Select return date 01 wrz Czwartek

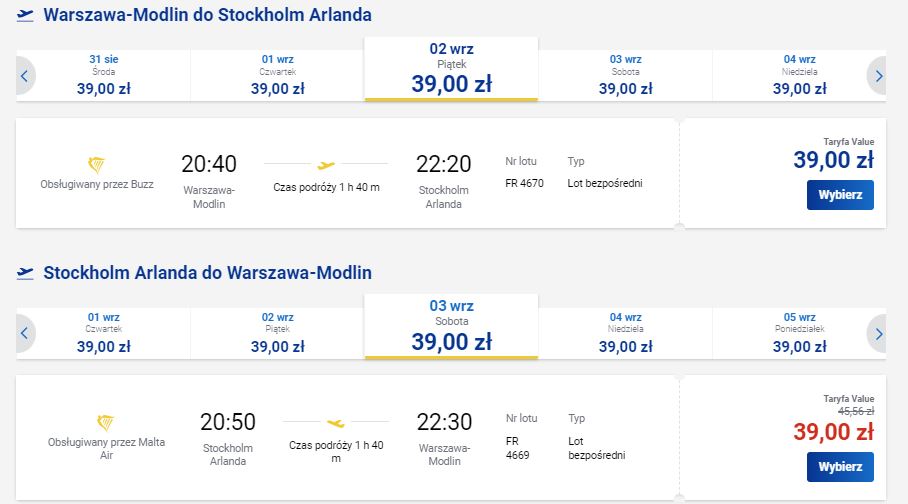pos(104,333)
